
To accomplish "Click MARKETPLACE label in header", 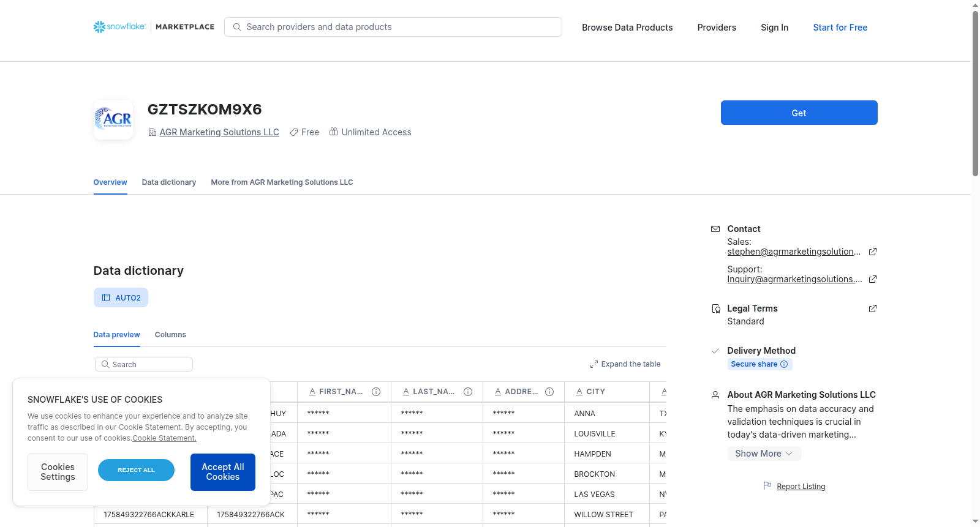I will pos(185,27).
